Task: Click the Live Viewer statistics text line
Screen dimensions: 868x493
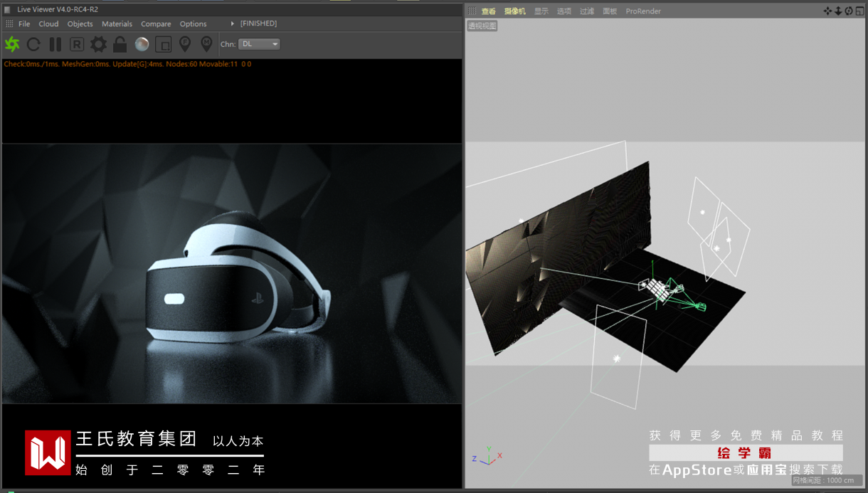Action: 127,64
